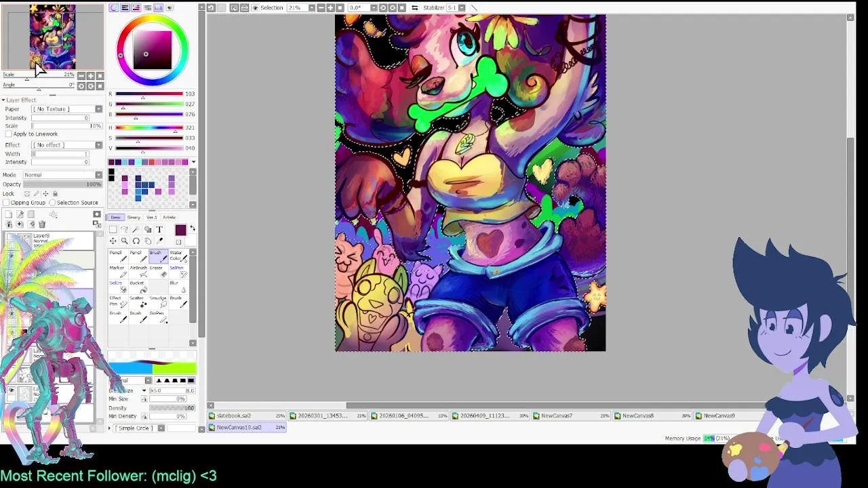
Task: Toggle the swatches panel icon
Action: pyautogui.click(x=159, y=7)
